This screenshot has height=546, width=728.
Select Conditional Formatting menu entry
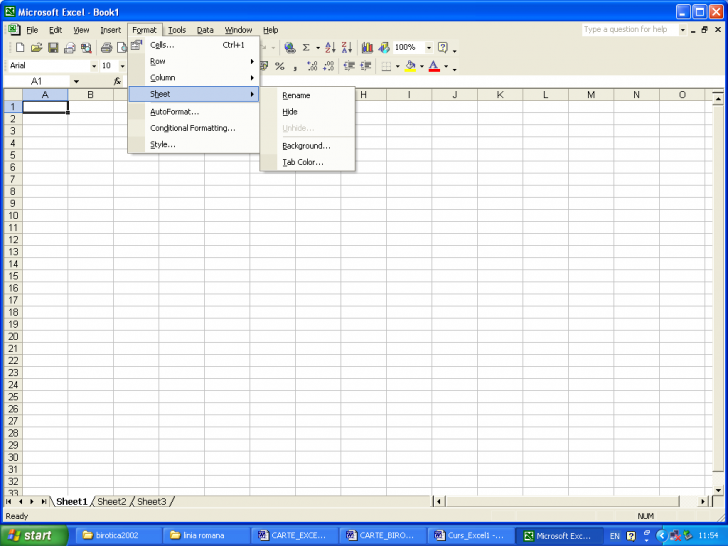point(192,128)
